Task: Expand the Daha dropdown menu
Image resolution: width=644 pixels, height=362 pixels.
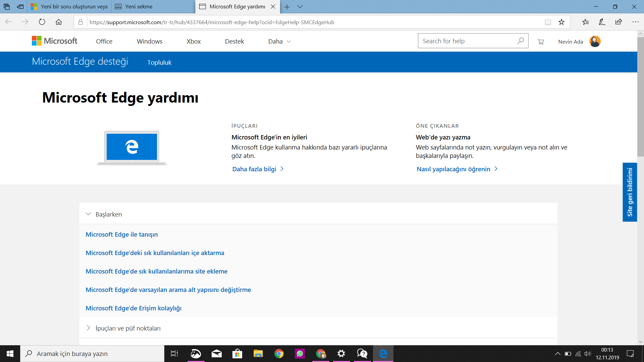Action: pos(279,41)
